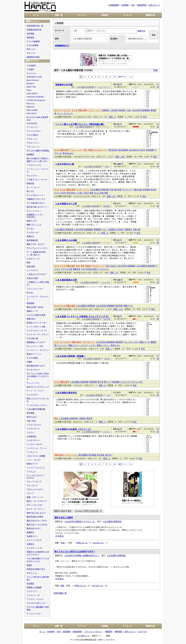Open 小説閲覧履歴 link in header
186x644 pixels.
(113, 5)
